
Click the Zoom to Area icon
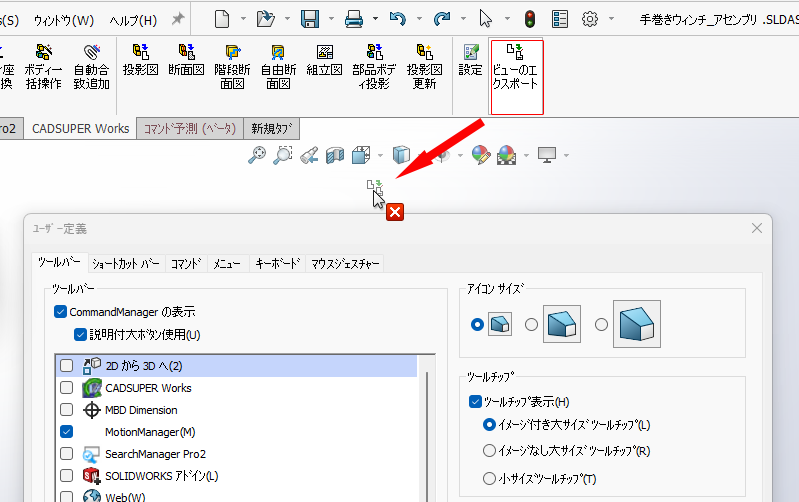[282, 155]
